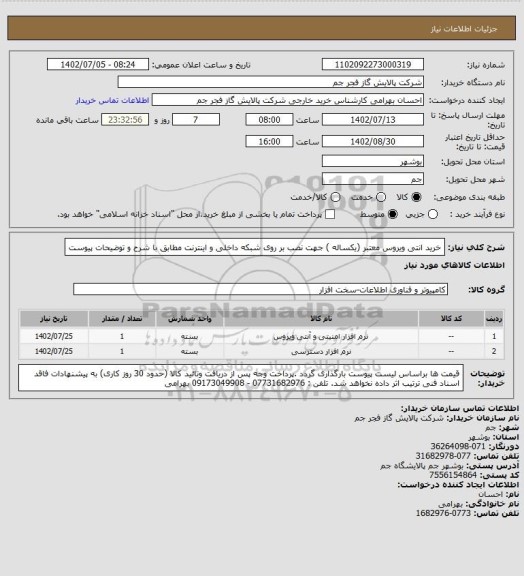
Task: Click the fax number 36264098-071
Action: click(458, 446)
